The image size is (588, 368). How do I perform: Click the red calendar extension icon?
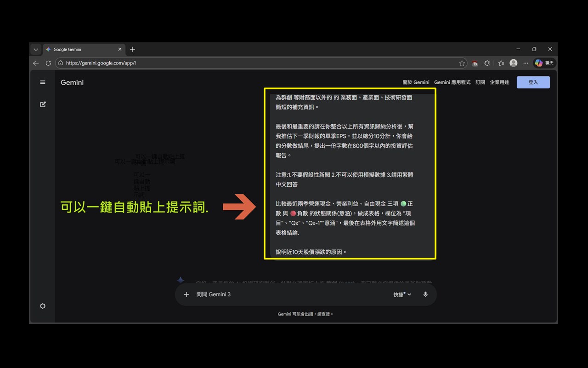click(x=475, y=63)
